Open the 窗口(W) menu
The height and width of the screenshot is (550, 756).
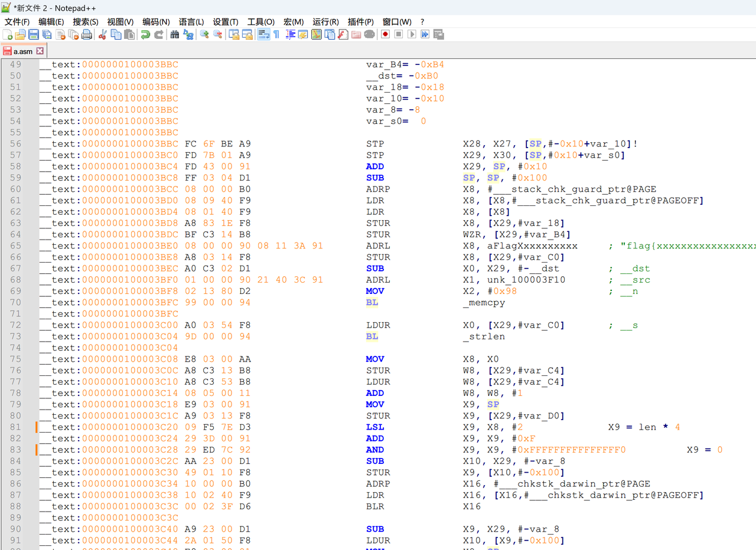point(397,22)
